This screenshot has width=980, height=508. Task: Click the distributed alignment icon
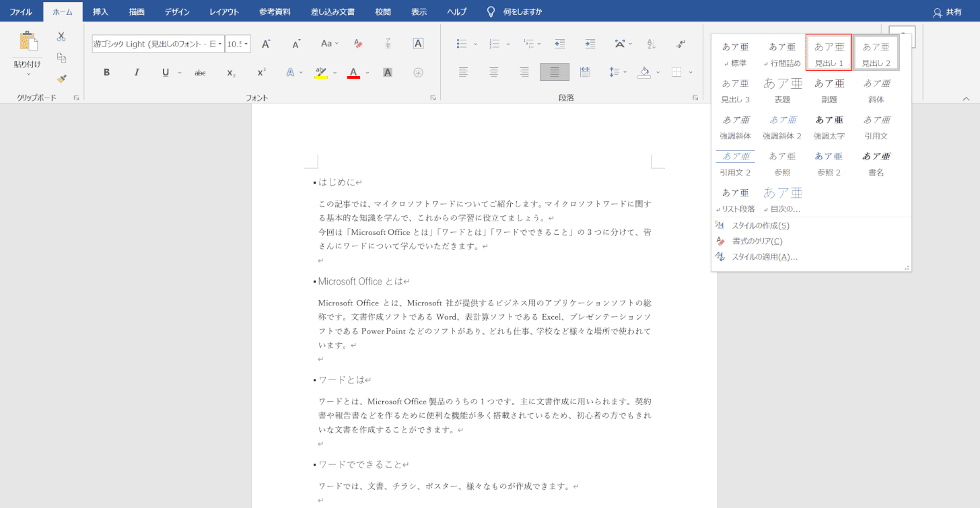tap(585, 72)
